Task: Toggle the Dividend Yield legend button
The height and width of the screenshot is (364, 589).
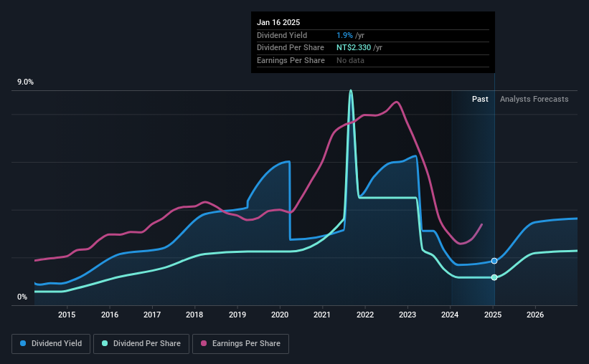Action: (51, 344)
